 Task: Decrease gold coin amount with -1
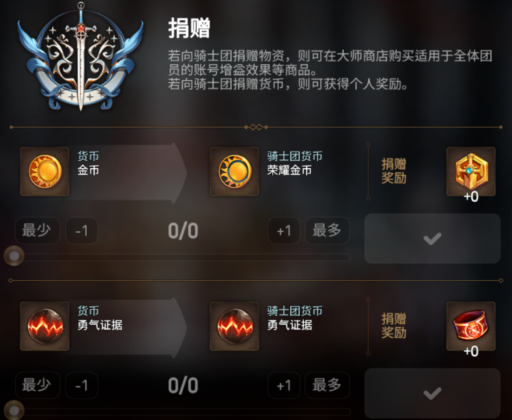tap(82, 231)
